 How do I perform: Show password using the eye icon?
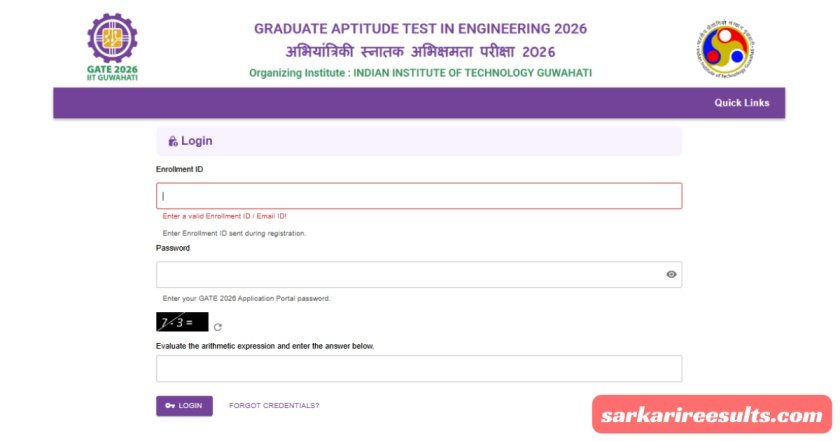[671, 274]
